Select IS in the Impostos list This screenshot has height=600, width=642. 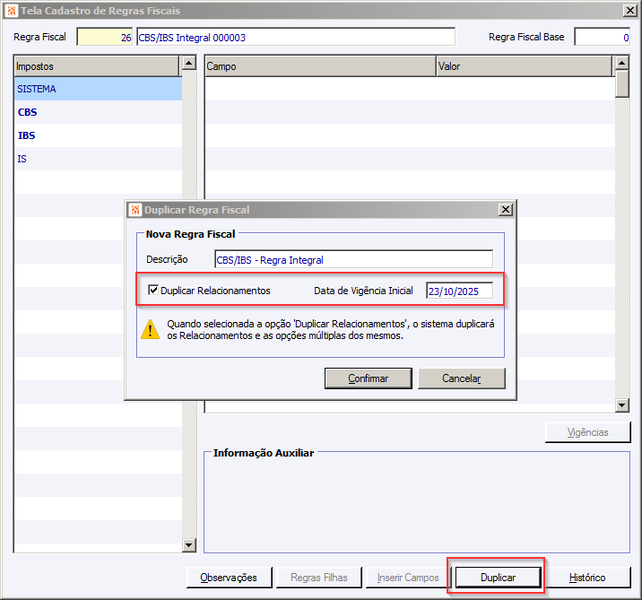tap(98, 159)
